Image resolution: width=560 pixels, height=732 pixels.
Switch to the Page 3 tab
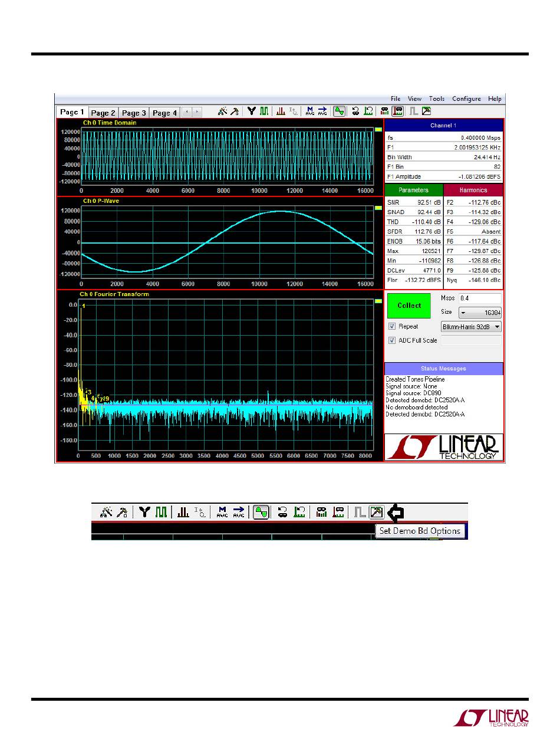pyautogui.click(x=134, y=113)
